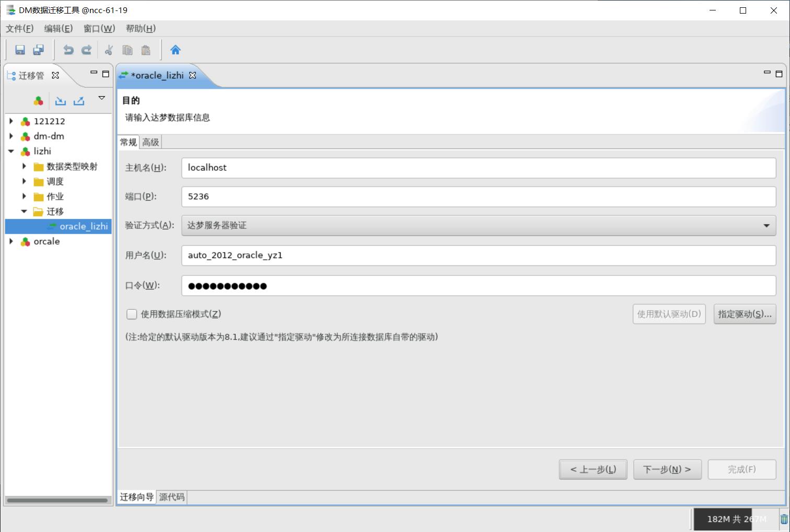Select the oracle_lizhi migration item
This screenshot has width=790, height=532.
[84, 226]
